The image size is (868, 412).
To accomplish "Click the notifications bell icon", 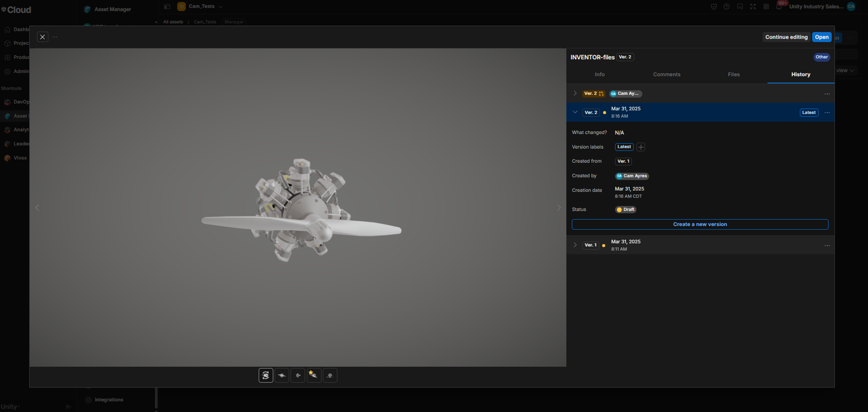I will click(779, 7).
